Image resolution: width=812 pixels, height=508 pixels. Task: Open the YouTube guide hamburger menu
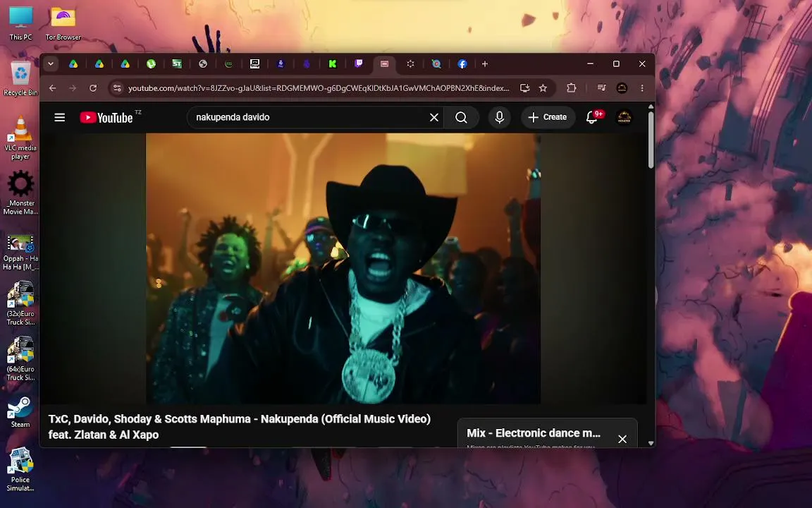coord(59,117)
